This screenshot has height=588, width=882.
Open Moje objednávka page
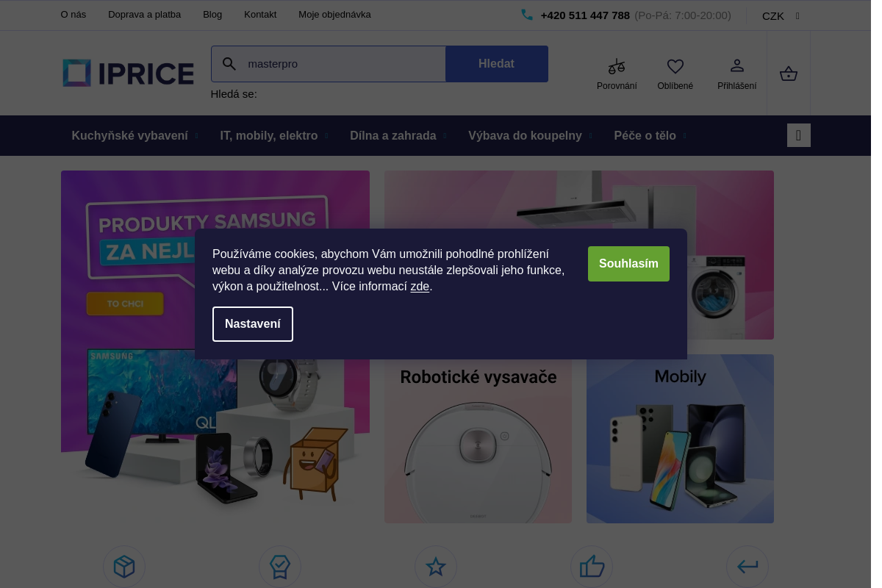334,15
